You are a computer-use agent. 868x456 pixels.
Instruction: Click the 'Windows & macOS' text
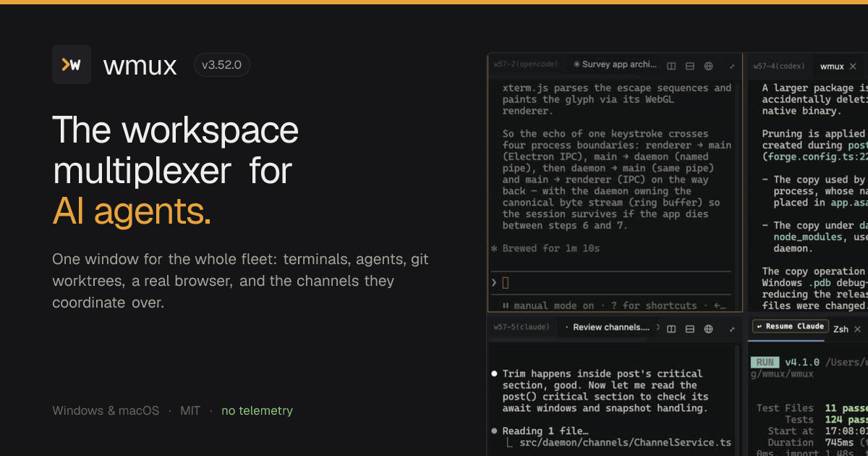click(x=106, y=410)
